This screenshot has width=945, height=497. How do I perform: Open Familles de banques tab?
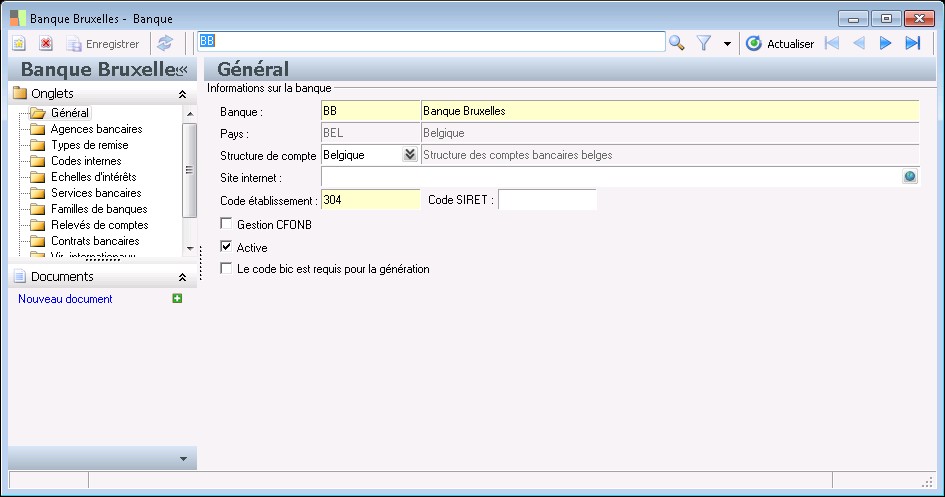click(x=99, y=209)
